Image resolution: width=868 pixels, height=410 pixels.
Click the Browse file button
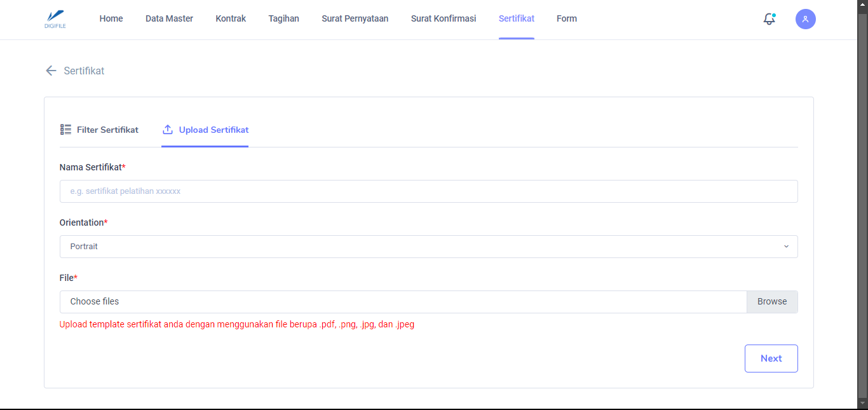click(x=771, y=302)
